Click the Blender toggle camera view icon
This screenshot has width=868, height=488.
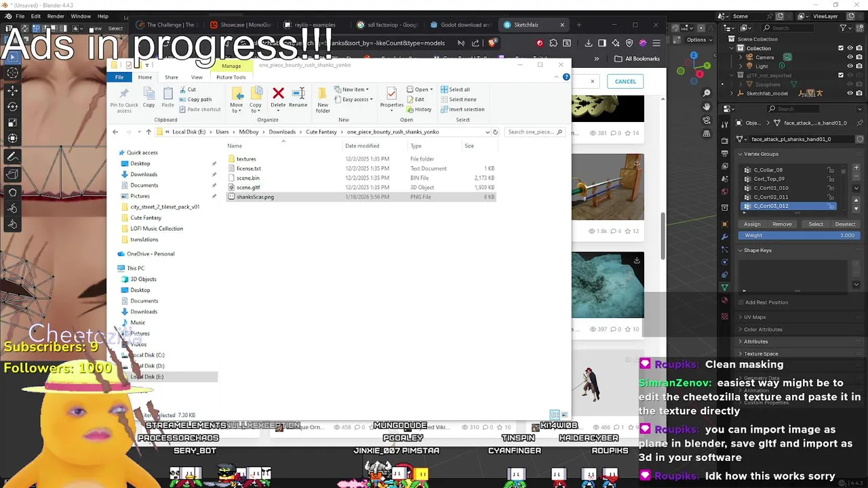707,120
